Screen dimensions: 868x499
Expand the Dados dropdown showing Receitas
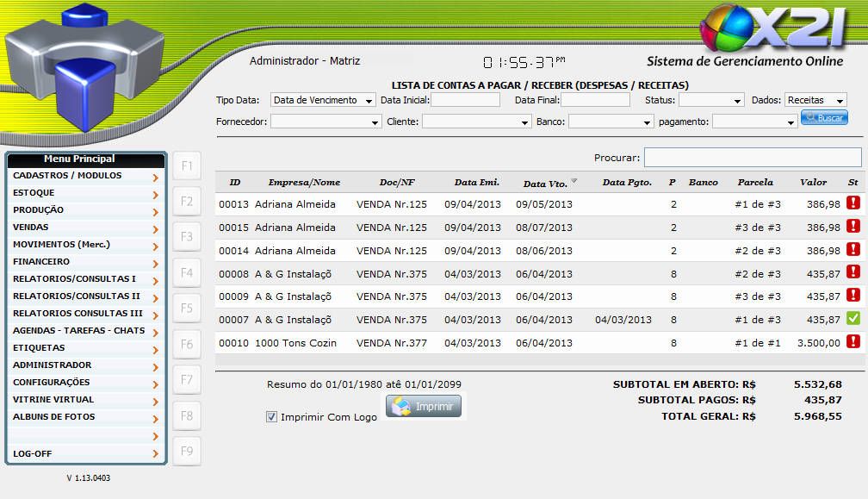(x=815, y=100)
